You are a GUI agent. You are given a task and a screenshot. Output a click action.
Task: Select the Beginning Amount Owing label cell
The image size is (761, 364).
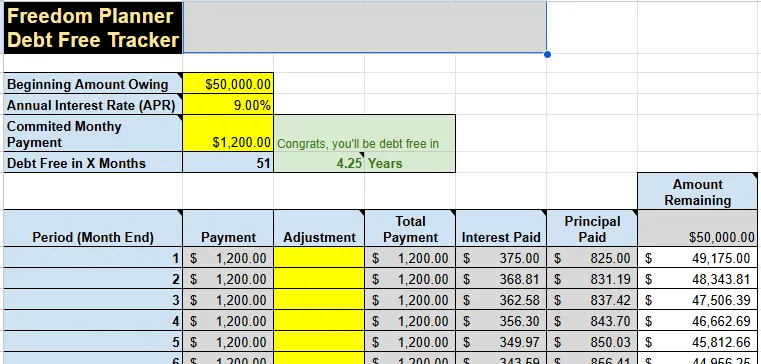click(93, 83)
